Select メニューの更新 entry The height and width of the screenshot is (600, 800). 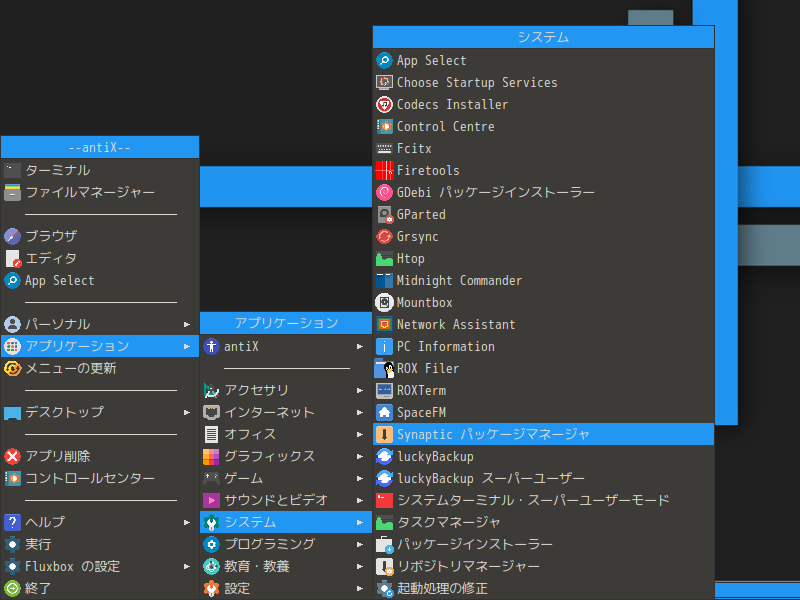click(100, 368)
